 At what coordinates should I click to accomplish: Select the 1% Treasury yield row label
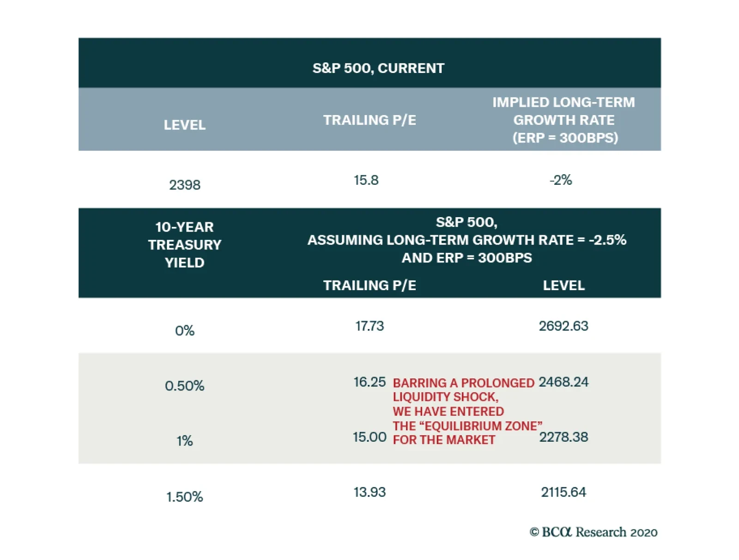pos(185,441)
